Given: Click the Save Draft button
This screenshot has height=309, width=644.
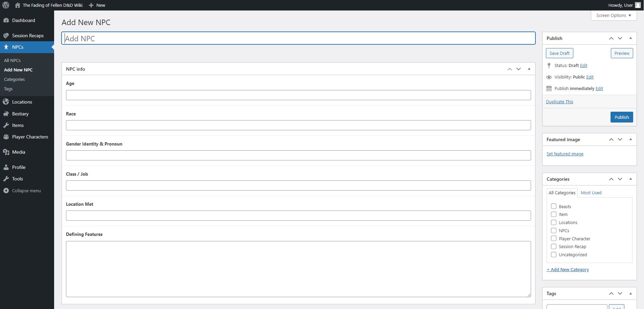Looking at the screenshot, I should (559, 53).
